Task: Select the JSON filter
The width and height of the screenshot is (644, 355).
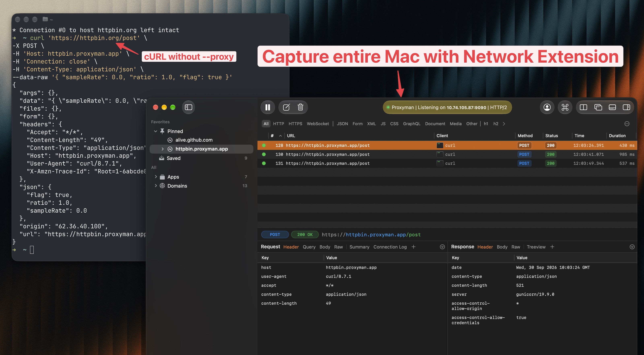Action: (x=342, y=124)
